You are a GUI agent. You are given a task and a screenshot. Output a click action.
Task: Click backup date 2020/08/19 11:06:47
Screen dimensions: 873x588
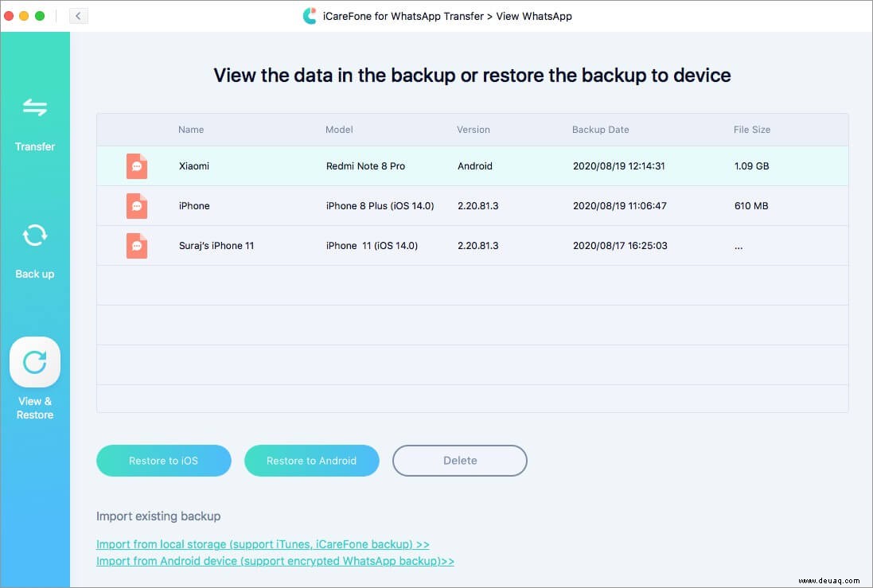[620, 206]
